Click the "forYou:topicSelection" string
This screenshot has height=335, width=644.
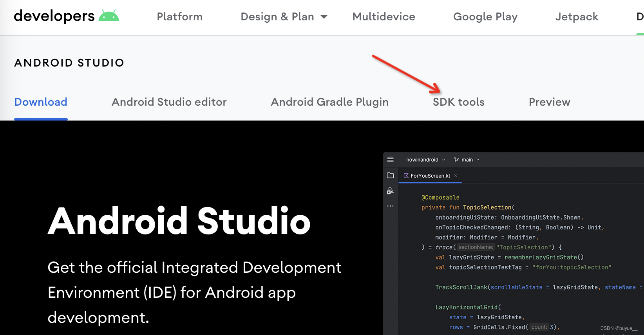[572, 267]
